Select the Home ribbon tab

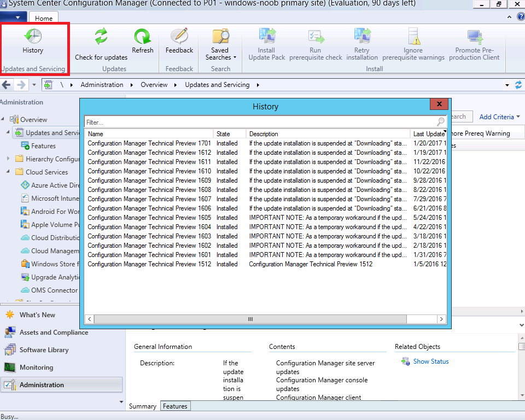coord(44,18)
